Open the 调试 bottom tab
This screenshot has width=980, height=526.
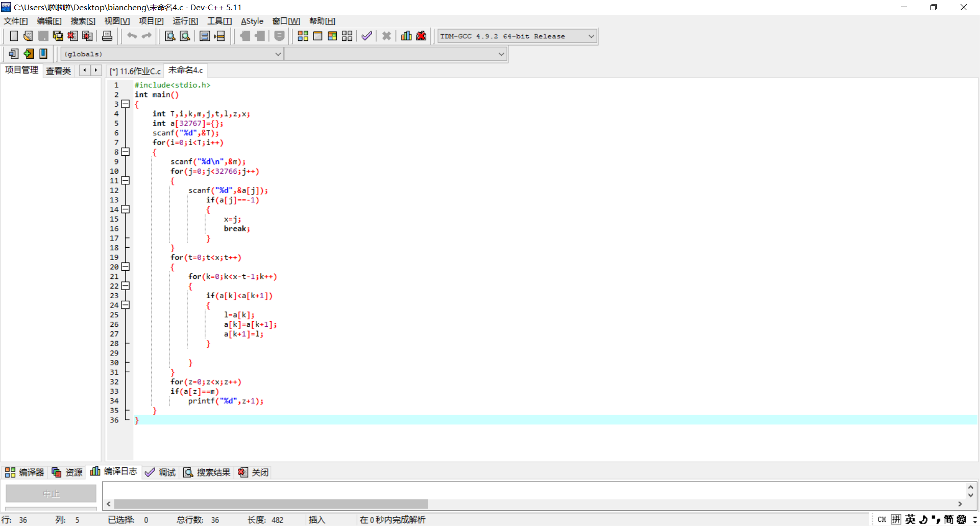160,472
